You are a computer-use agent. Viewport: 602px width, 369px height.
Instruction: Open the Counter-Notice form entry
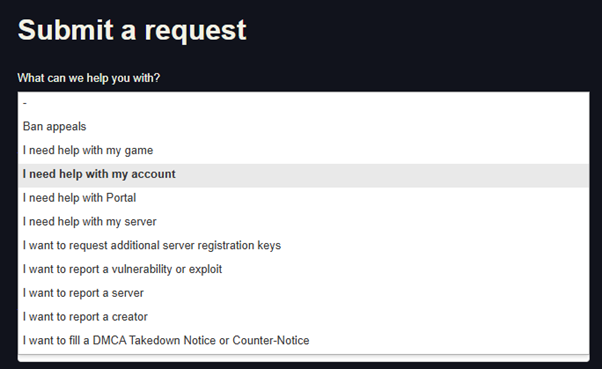[x=303, y=341]
